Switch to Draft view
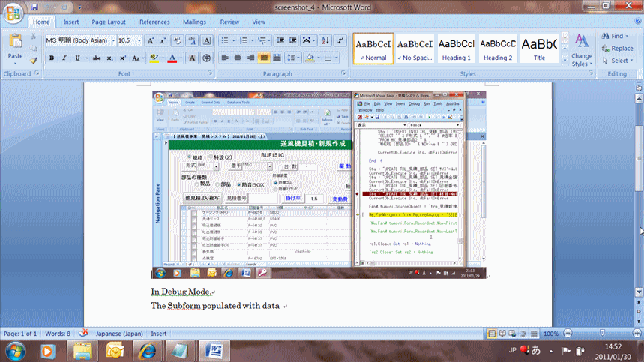The width and height of the screenshot is (644, 362). pyautogui.click(x=534, y=334)
